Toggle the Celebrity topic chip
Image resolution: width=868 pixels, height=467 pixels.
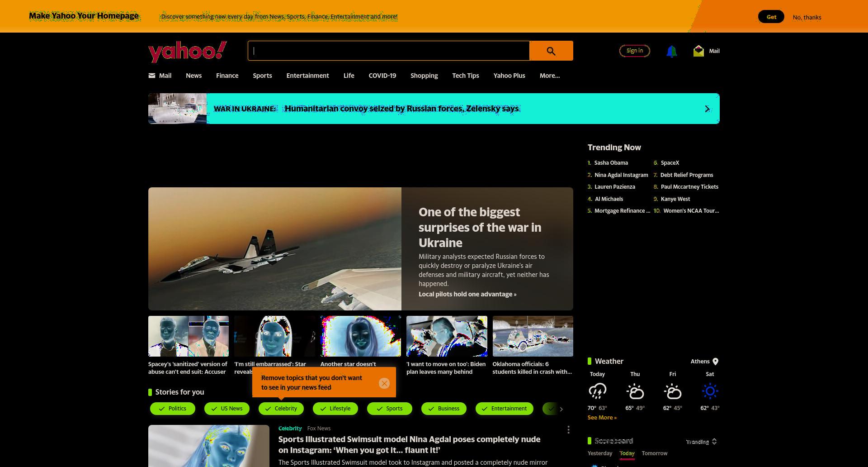(281, 409)
